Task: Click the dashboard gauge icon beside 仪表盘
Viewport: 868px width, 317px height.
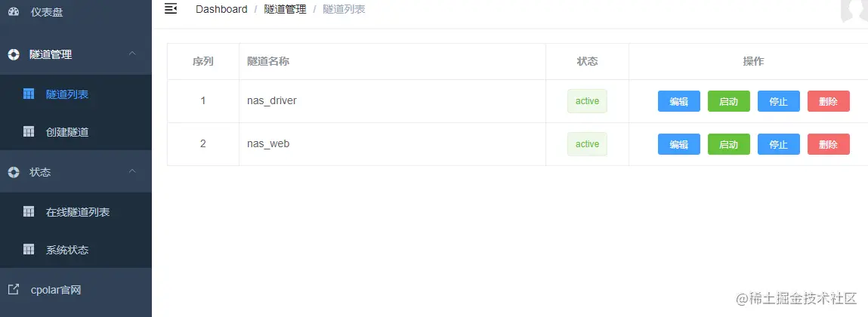Action: [x=14, y=11]
